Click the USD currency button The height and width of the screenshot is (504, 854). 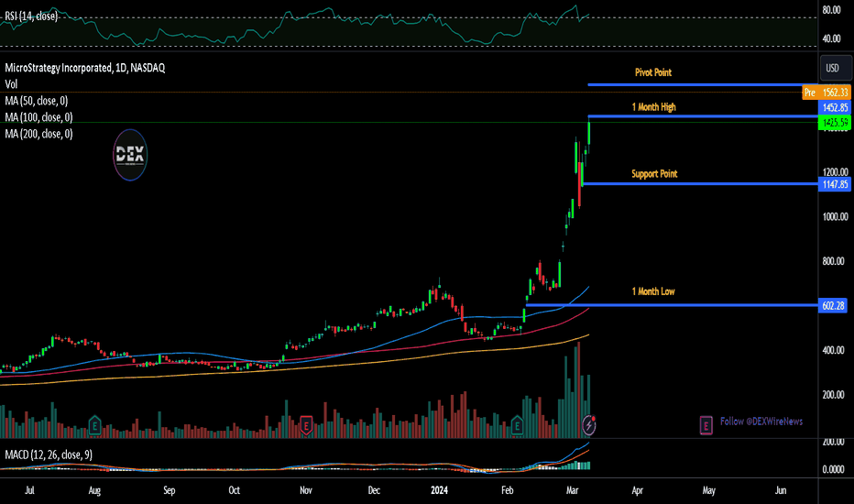836,68
